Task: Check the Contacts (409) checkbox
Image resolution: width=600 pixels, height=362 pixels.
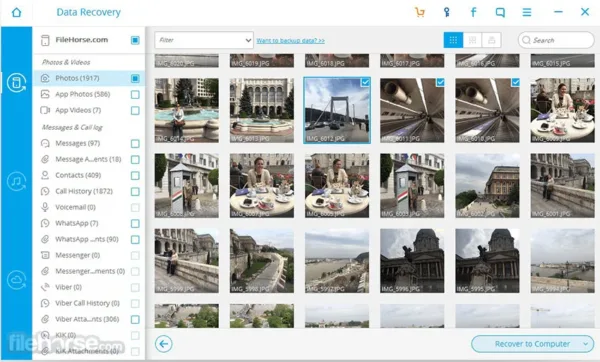Action: [135, 176]
